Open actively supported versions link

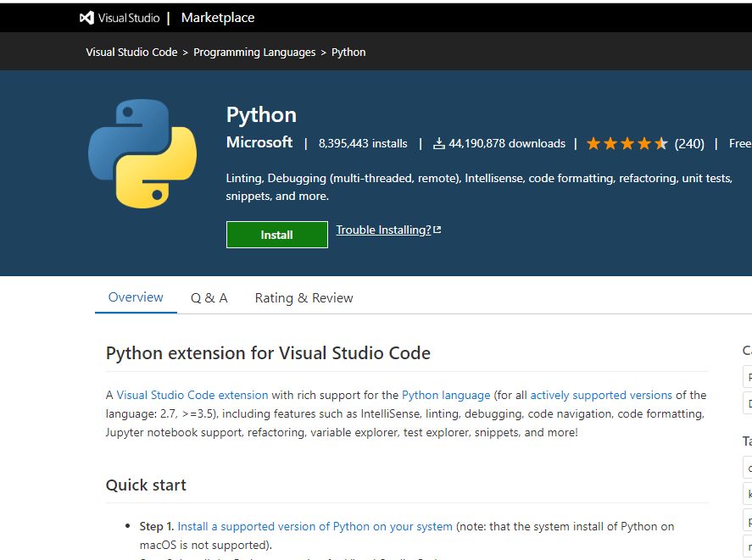[601, 395]
